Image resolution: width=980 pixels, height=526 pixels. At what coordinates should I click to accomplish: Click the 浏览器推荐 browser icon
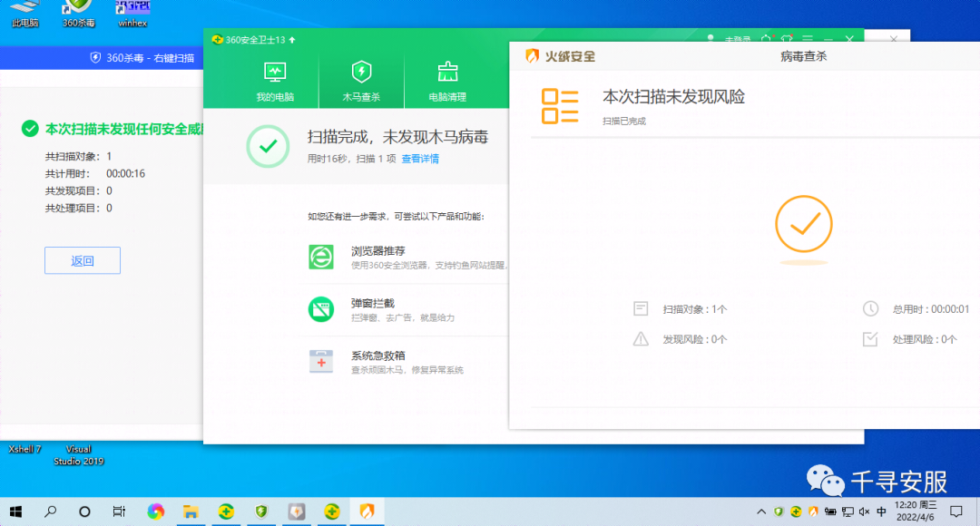321,257
